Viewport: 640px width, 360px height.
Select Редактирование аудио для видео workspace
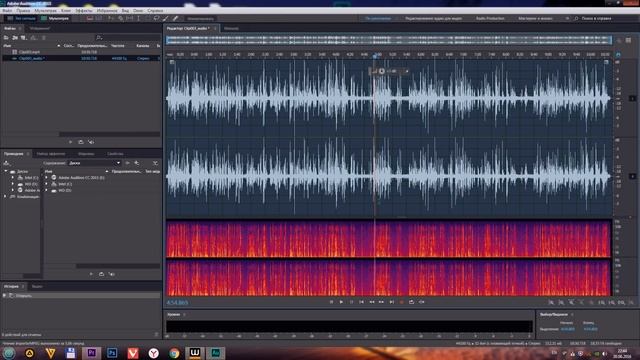[433, 18]
